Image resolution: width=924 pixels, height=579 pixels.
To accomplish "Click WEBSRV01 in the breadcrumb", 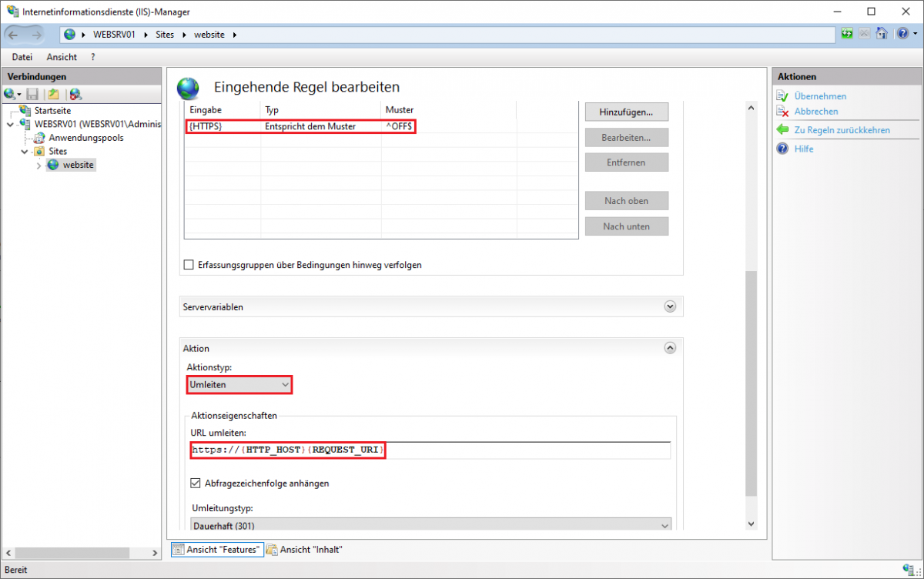I will coord(115,35).
